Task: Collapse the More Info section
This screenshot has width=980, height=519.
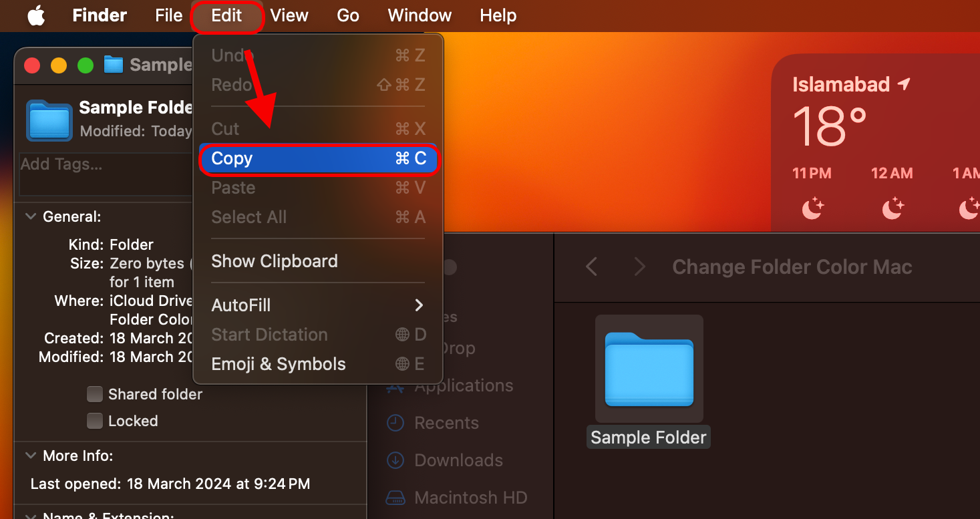Action: click(x=31, y=456)
